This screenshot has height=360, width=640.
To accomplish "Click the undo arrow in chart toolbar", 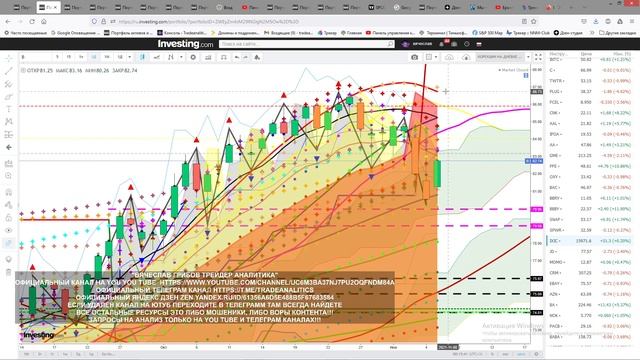I will click(x=237, y=57).
